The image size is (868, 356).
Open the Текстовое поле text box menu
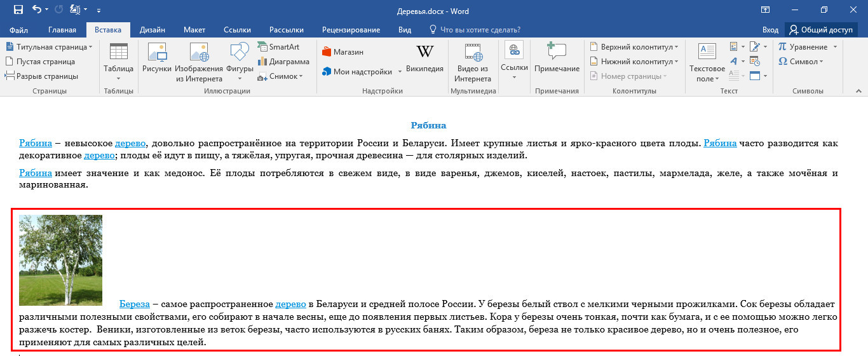pos(707,62)
